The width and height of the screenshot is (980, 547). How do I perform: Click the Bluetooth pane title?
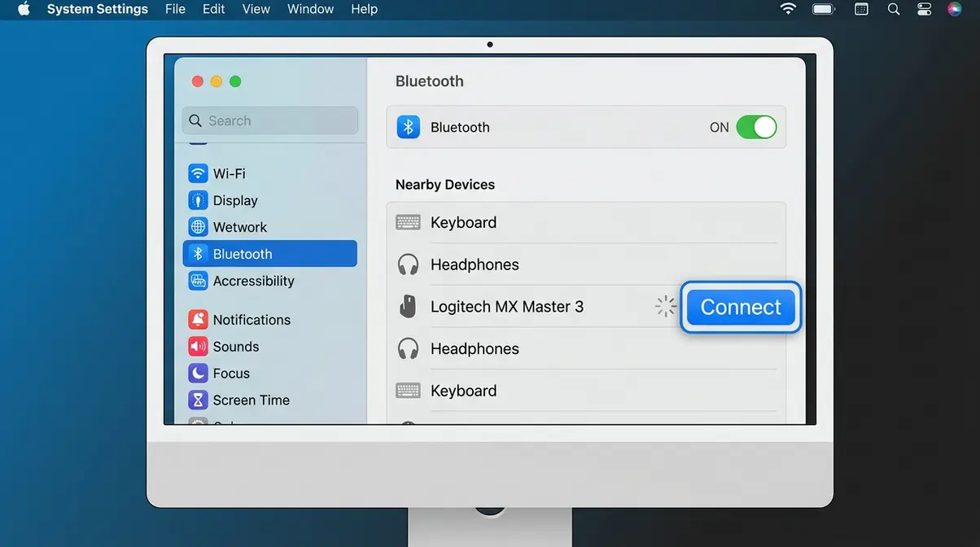pos(430,81)
